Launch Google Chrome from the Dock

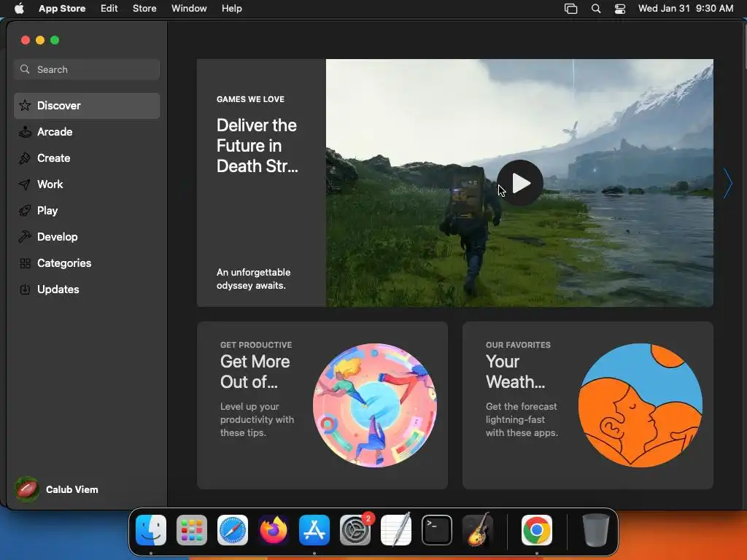537,530
